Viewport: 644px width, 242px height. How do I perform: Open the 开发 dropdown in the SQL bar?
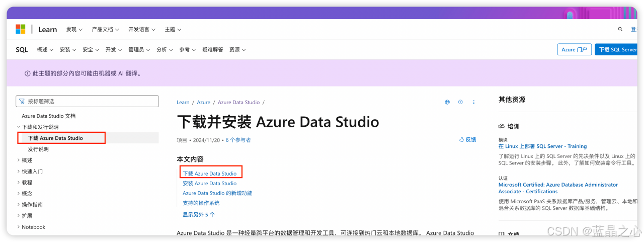114,50
